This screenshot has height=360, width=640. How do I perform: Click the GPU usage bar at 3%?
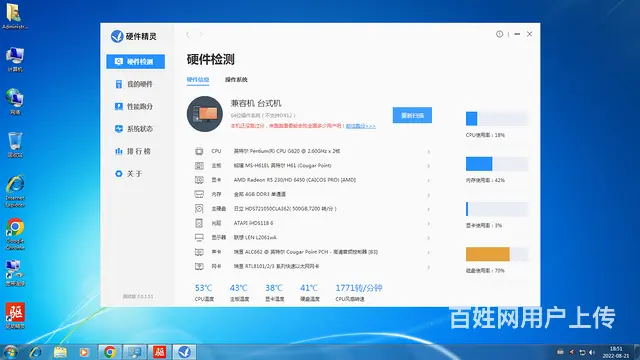[497, 209]
